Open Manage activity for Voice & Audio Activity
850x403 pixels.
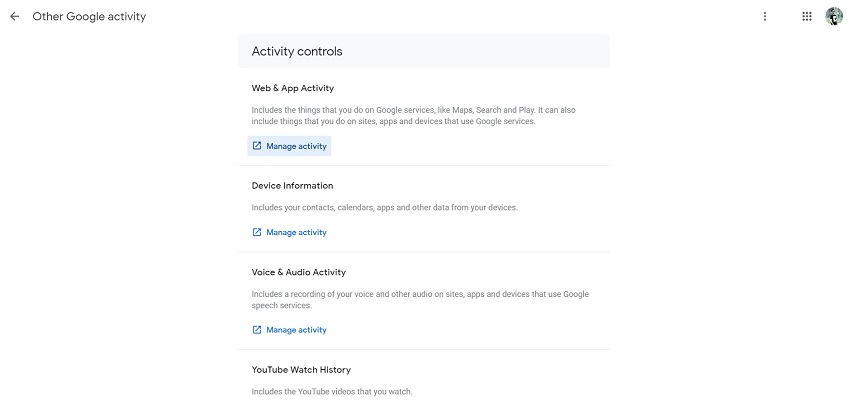click(296, 330)
